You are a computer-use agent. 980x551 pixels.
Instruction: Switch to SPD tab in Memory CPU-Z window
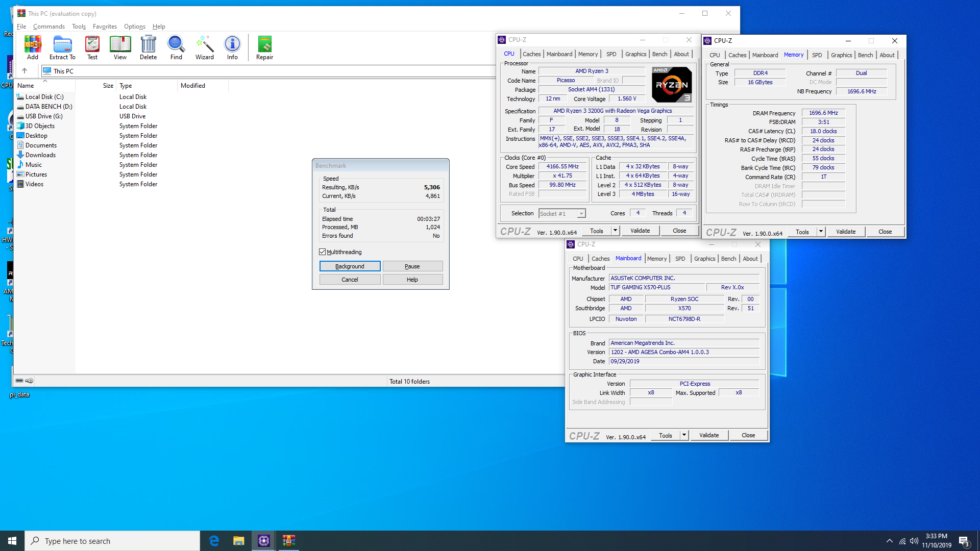(817, 55)
